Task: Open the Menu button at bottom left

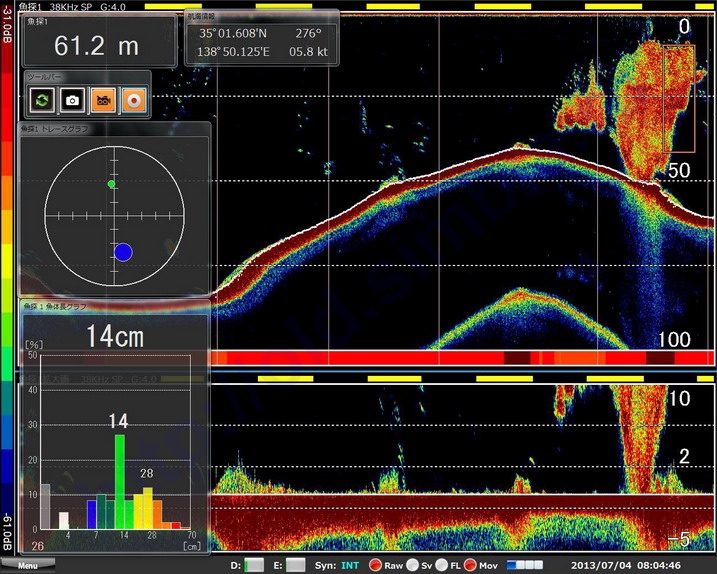Action: coord(27,566)
